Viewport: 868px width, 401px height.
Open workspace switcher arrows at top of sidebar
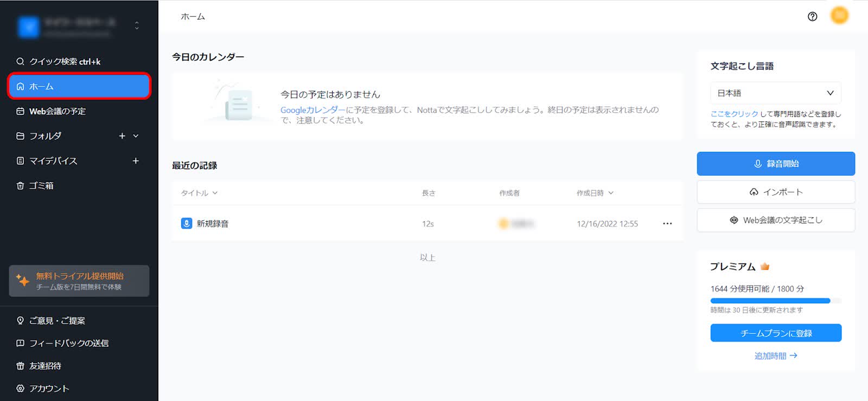[x=137, y=25]
